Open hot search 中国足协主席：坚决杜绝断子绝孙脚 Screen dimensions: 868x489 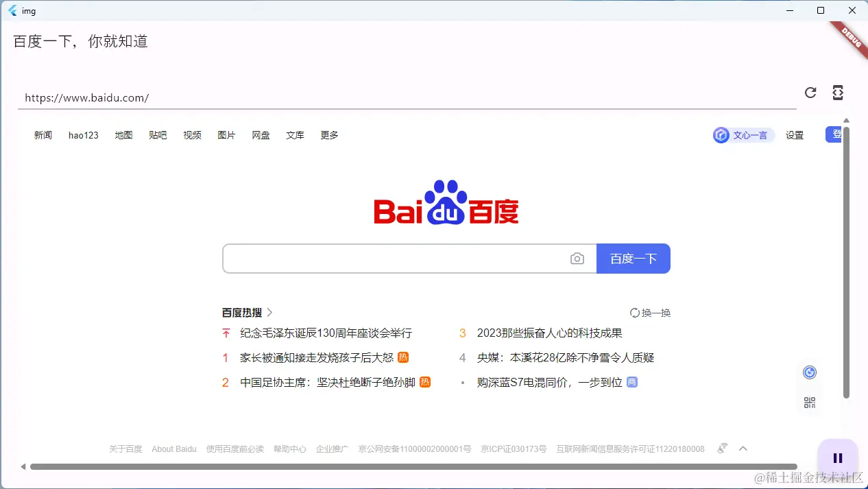pyautogui.click(x=328, y=382)
